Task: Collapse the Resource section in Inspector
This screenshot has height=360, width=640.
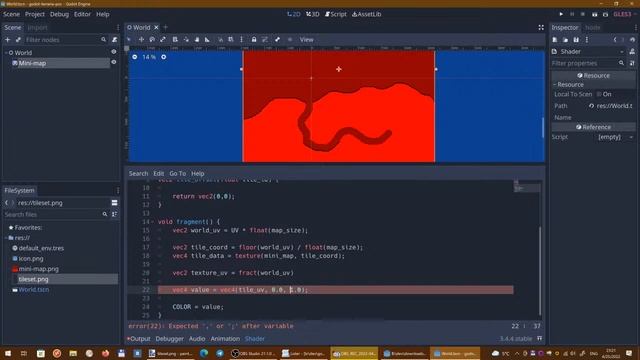Action: tap(555, 84)
